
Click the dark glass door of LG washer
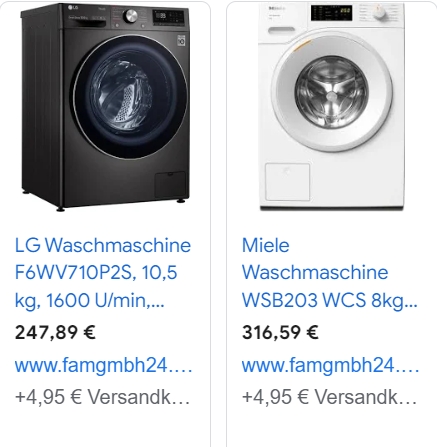pyautogui.click(x=130, y=97)
